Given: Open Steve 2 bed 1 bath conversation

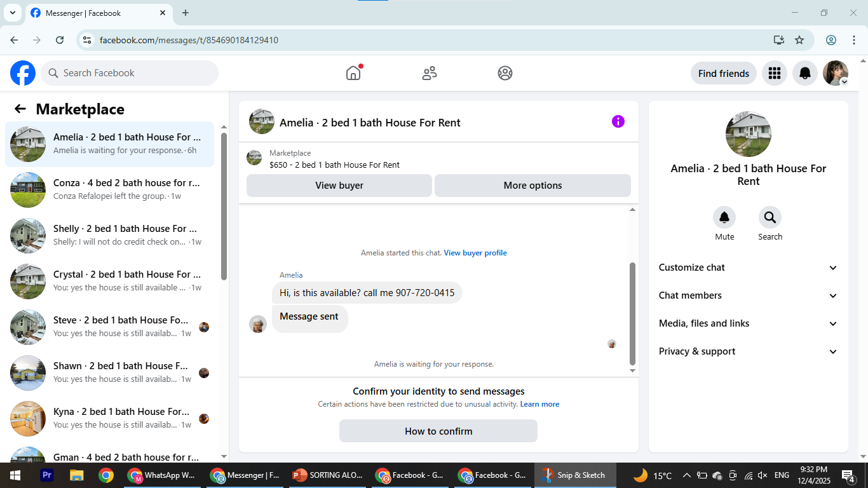Looking at the screenshot, I should tap(110, 327).
